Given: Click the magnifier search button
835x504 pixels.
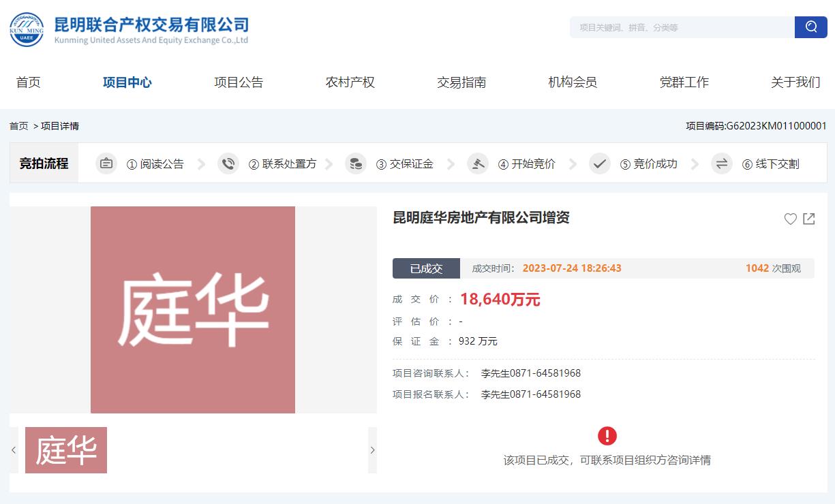Looking at the screenshot, I should click(x=811, y=27).
